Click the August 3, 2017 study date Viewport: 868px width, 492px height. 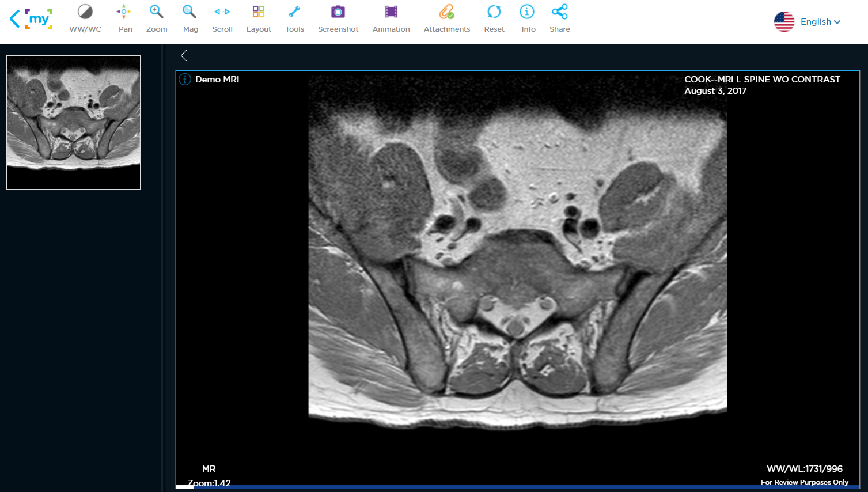[715, 91]
